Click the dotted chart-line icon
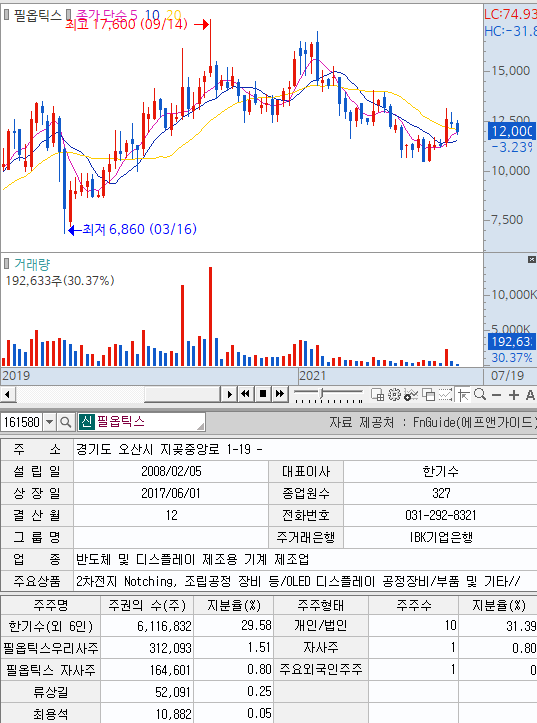Image resolution: width=537 pixels, height=723 pixels. click(x=445, y=395)
